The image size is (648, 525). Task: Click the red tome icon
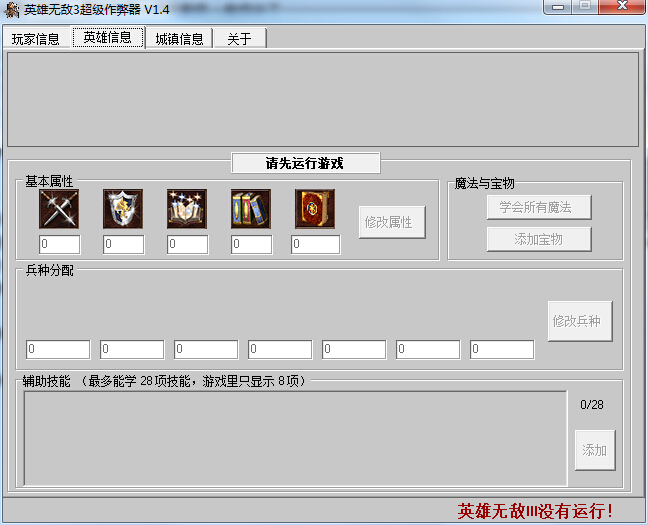tap(315, 209)
